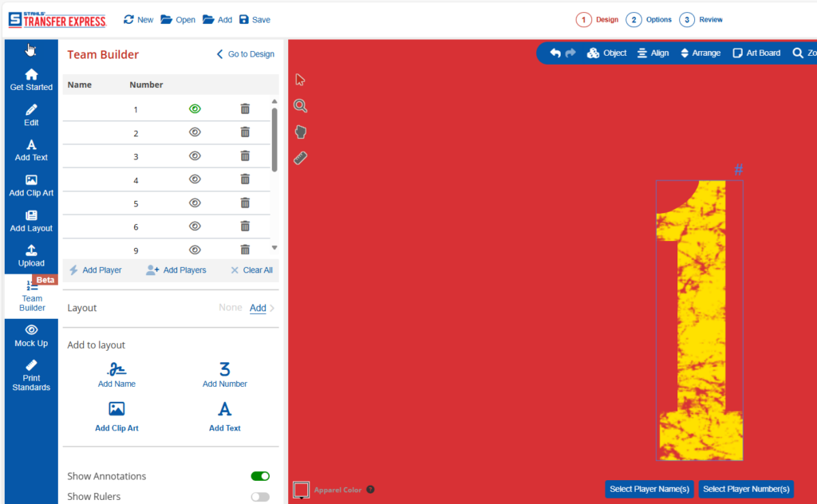Open the Upload panel in sidebar

[x=31, y=256]
